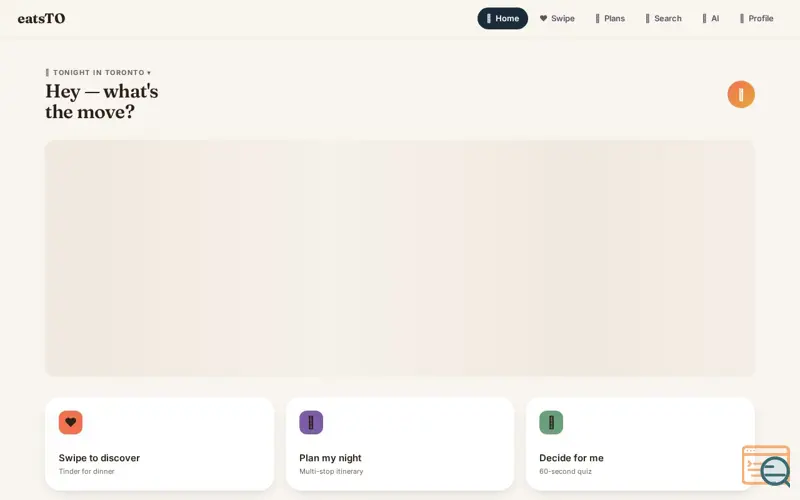800x500 pixels.
Task: Open the Decide for me card
Action: [x=640, y=444]
